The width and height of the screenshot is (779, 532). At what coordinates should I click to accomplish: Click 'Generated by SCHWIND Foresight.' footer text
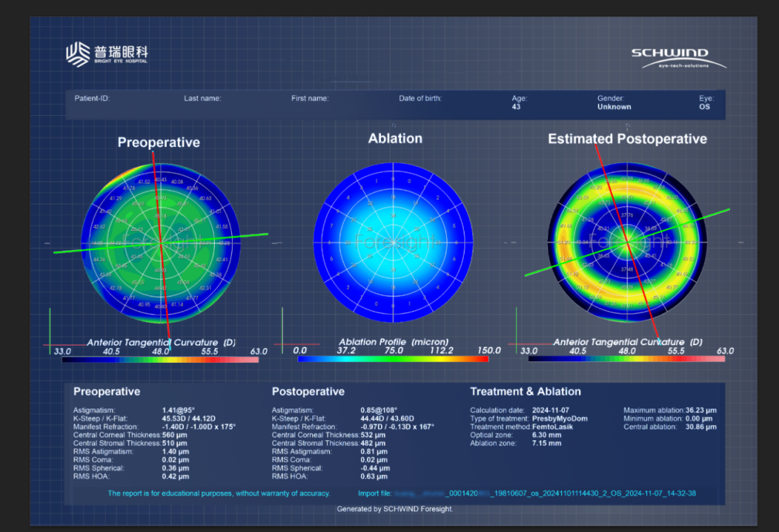pyautogui.click(x=394, y=509)
